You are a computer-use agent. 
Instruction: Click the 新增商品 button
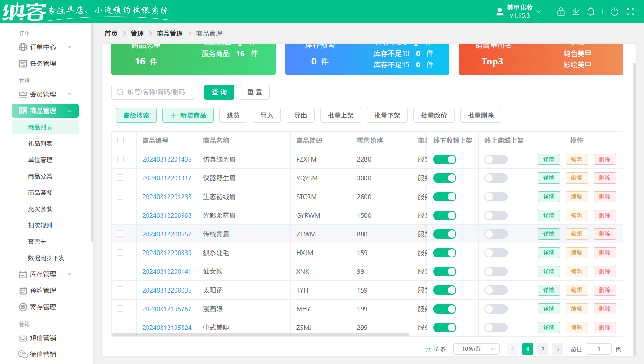188,115
